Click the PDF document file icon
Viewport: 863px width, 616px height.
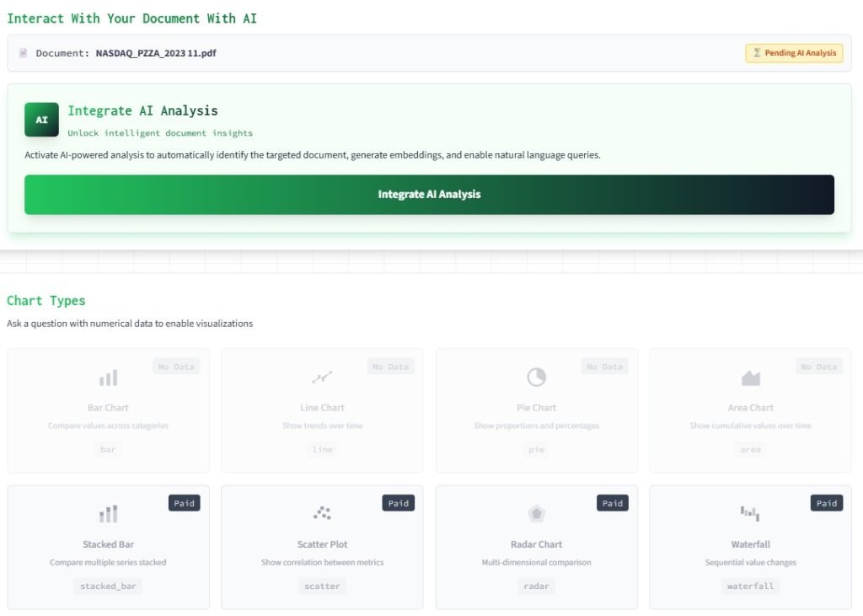pos(24,53)
